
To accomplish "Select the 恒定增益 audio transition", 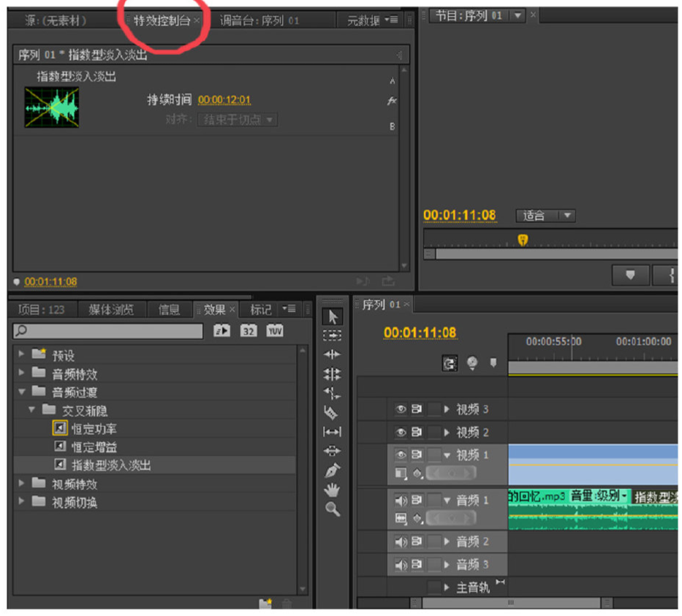I will pos(94,447).
